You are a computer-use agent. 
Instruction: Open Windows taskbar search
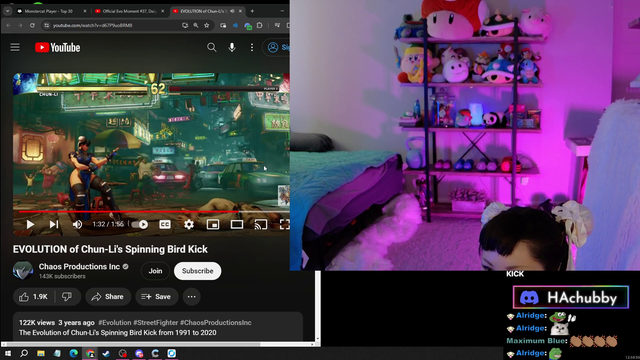coord(24,353)
